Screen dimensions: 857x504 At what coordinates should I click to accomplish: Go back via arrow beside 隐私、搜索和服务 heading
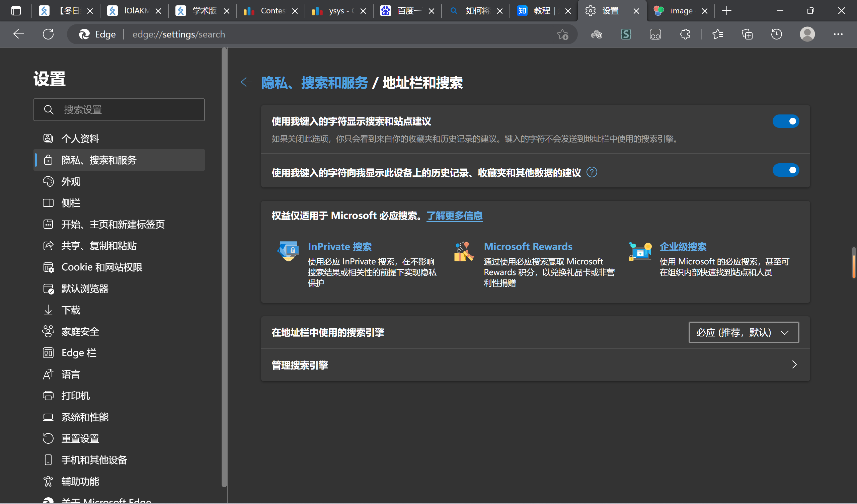pos(246,82)
